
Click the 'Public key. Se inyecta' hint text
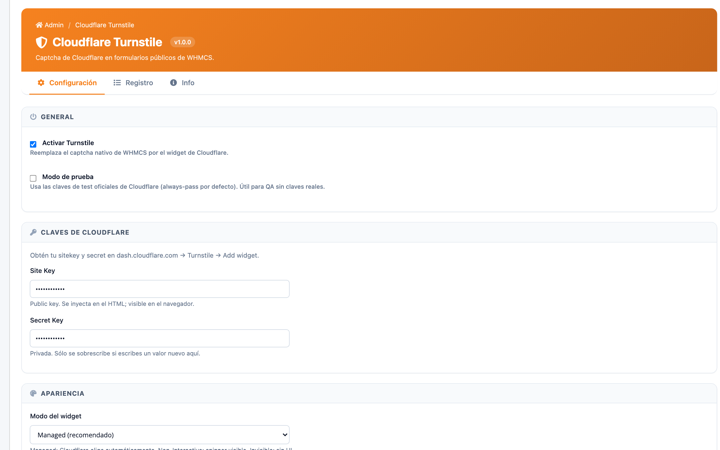pyautogui.click(x=112, y=304)
